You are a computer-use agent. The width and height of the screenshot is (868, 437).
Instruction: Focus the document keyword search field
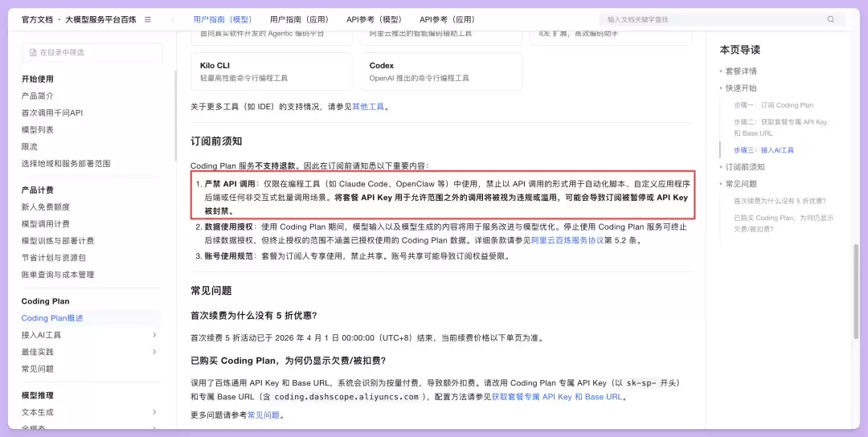click(723, 19)
